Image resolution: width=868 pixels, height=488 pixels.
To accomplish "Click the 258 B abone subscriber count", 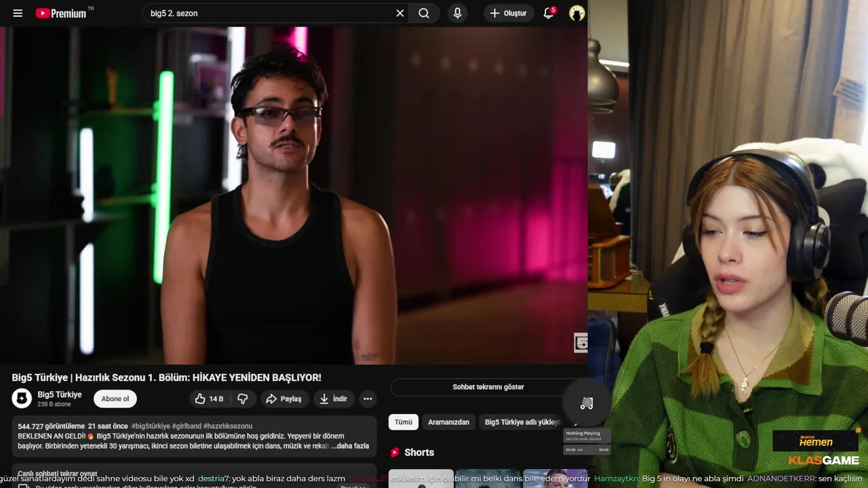I will (x=54, y=404).
